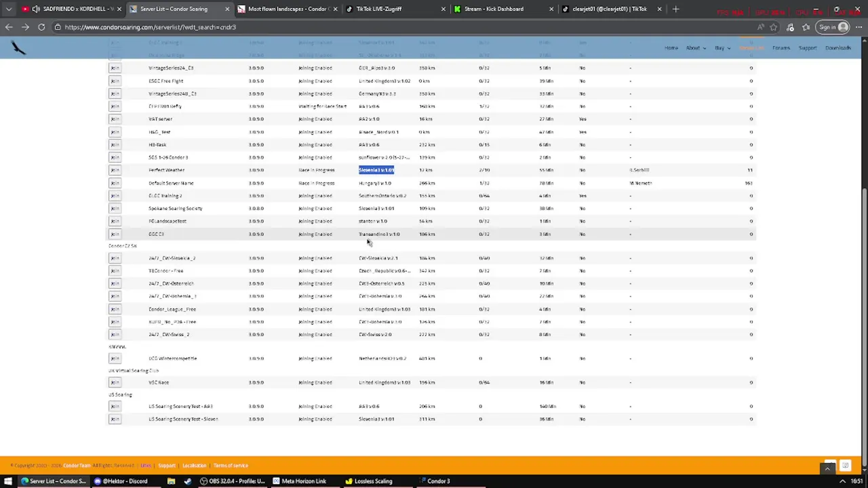Open the Home menu item

[x=671, y=48]
